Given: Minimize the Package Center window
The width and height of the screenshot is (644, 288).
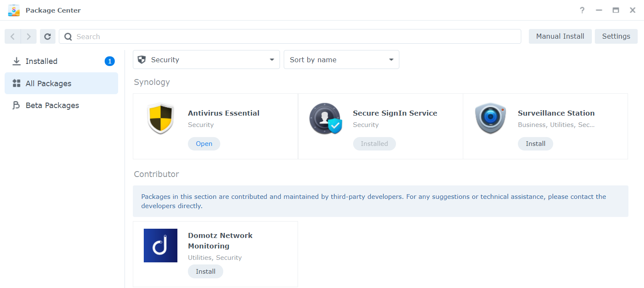Looking at the screenshot, I should pyautogui.click(x=599, y=10).
